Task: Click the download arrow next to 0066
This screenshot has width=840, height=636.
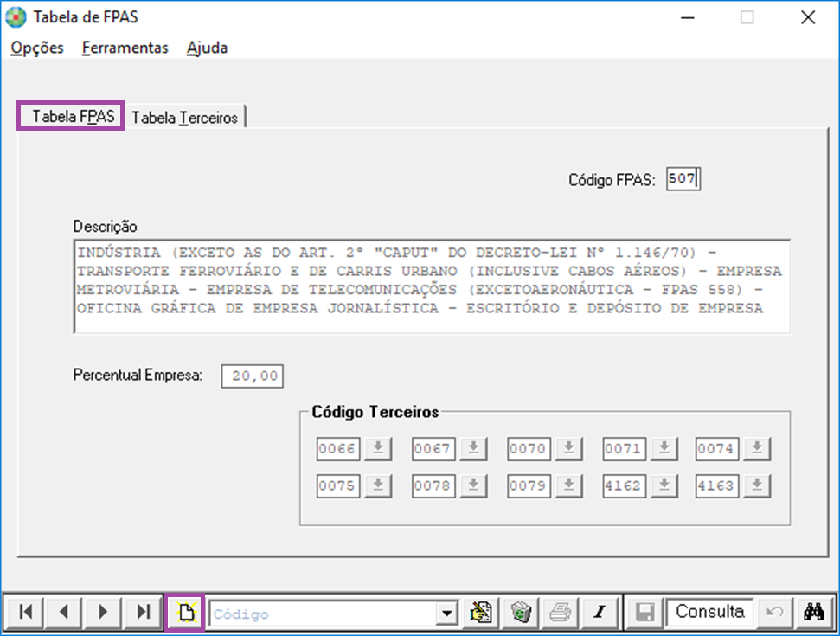Action: pyautogui.click(x=378, y=448)
